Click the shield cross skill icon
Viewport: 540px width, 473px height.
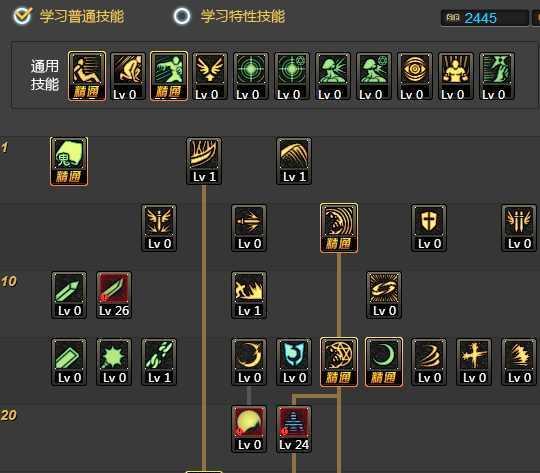coord(429,228)
